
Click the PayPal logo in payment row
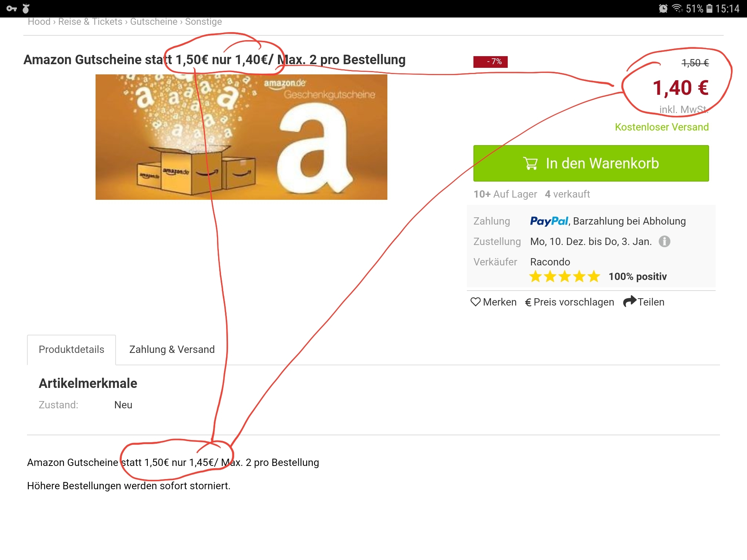[549, 221]
